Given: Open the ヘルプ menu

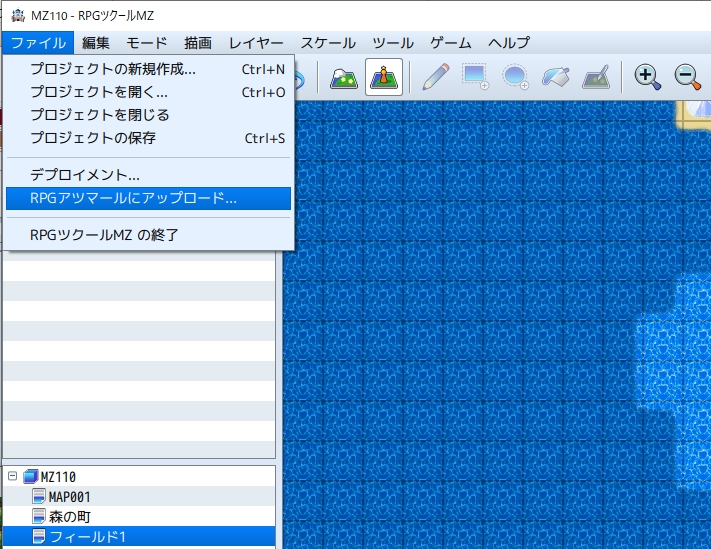Looking at the screenshot, I should pyautogui.click(x=509, y=43).
